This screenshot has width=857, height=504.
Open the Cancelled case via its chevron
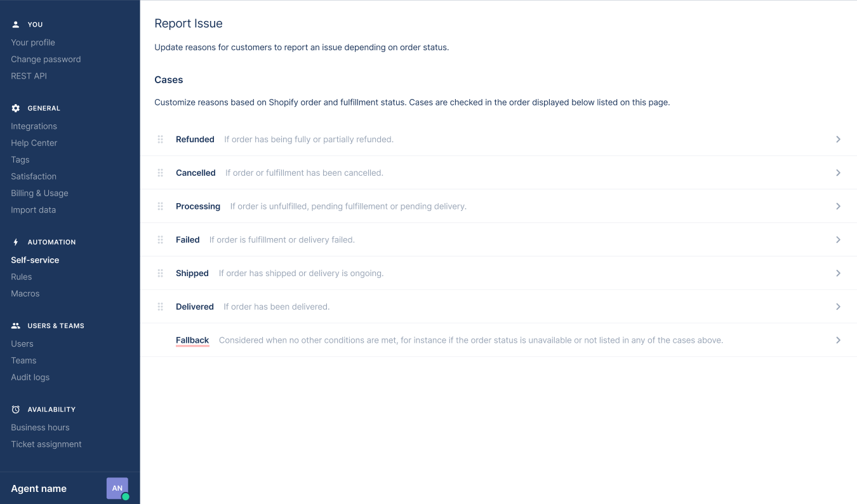coord(838,173)
